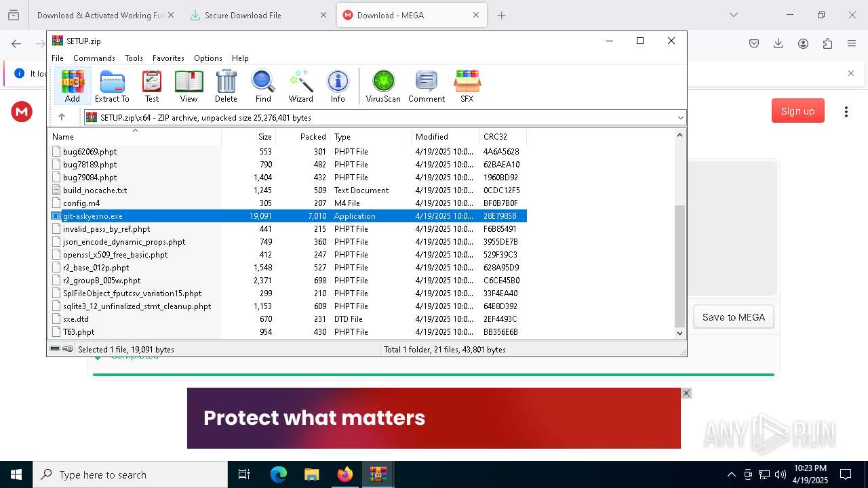This screenshot has height=488, width=868.
Task: Expand the archive path dropdown
Action: 681,118
